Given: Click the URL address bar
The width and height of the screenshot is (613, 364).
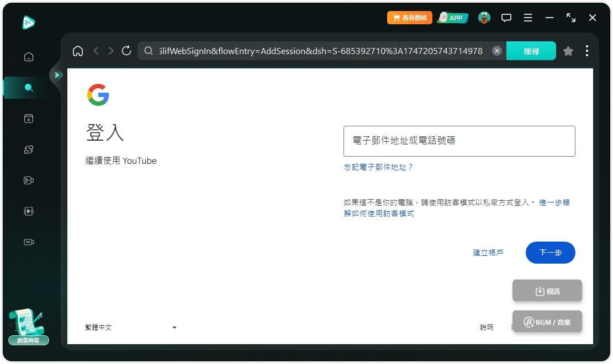Looking at the screenshot, I should click(x=320, y=51).
